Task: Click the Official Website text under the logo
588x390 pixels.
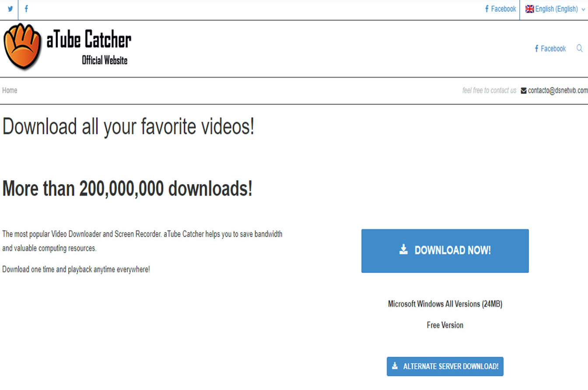Action: [x=104, y=61]
